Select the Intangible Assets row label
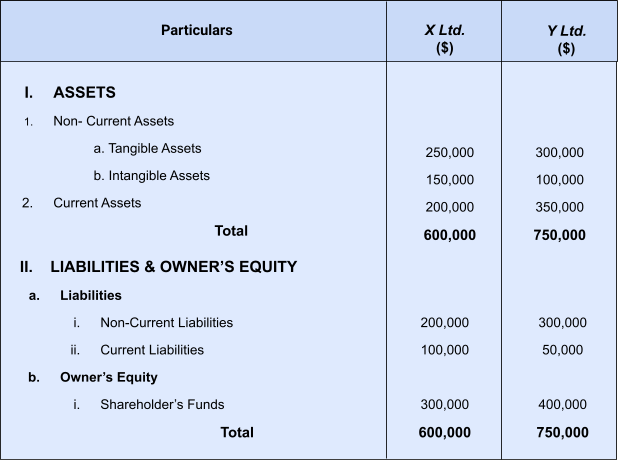The image size is (624, 460). (x=151, y=175)
